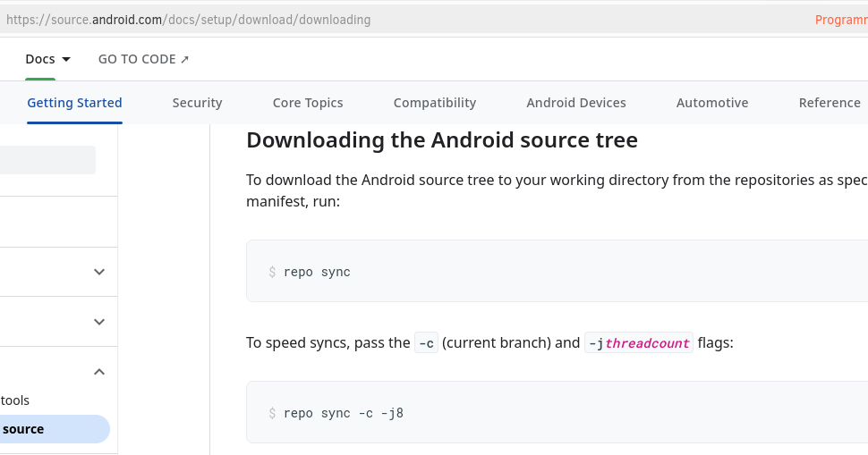Click the browser address bar URL
Viewport: 868px width, 455px height.
point(188,20)
